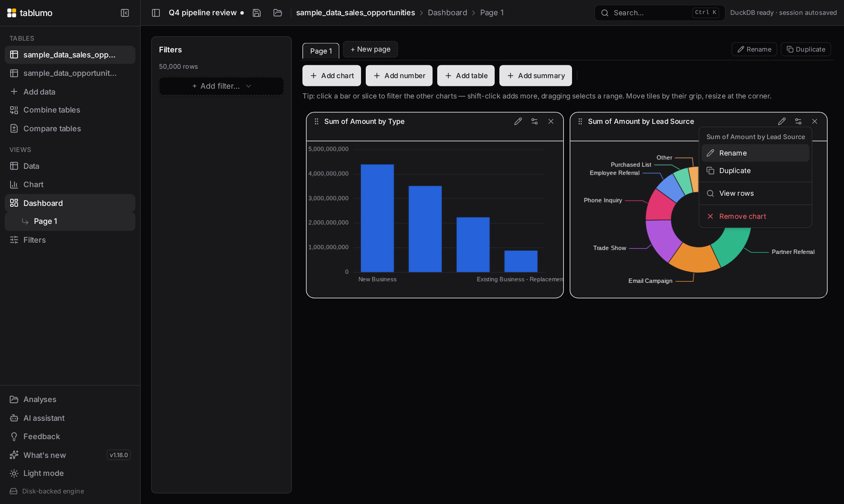
Task: Open Analyses in sidebar
Action: [70, 399]
